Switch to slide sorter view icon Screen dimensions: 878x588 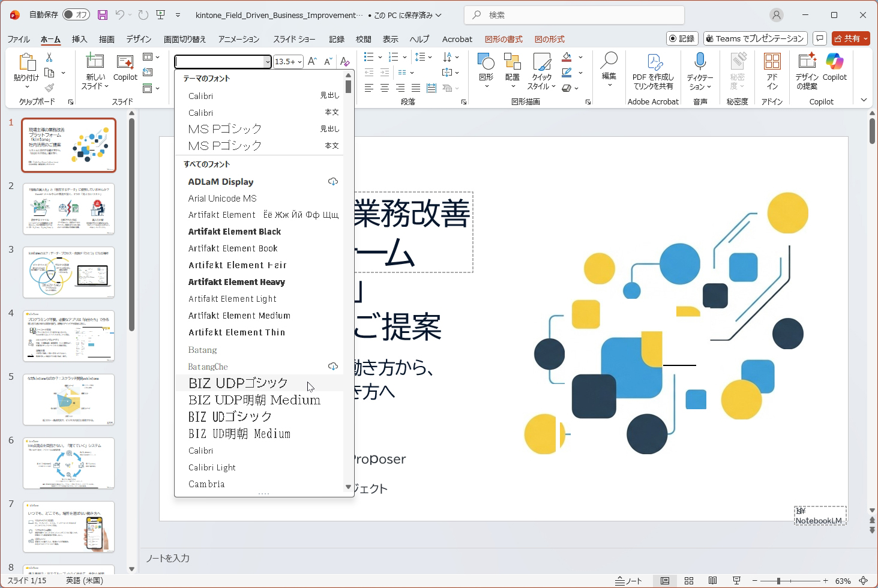[689, 581]
